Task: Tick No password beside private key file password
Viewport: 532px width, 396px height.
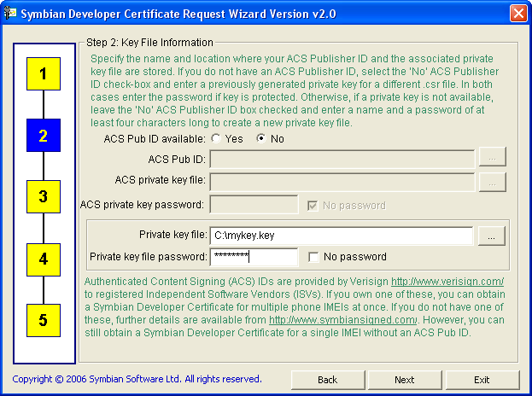Action: tap(313, 257)
